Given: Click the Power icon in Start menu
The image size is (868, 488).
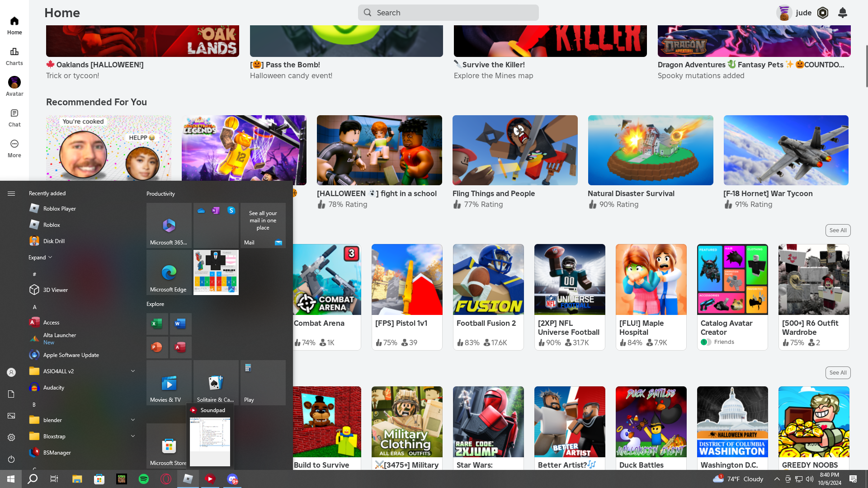Looking at the screenshot, I should (x=11, y=459).
